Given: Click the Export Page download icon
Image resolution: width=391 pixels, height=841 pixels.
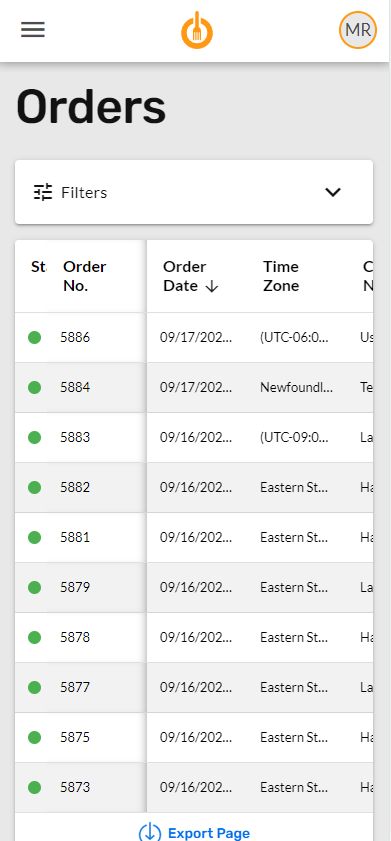Looking at the screenshot, I should click(x=150, y=832).
